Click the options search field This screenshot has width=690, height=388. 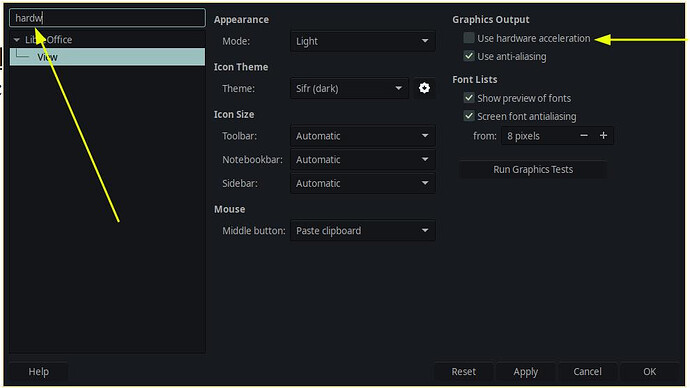pyautogui.click(x=107, y=18)
